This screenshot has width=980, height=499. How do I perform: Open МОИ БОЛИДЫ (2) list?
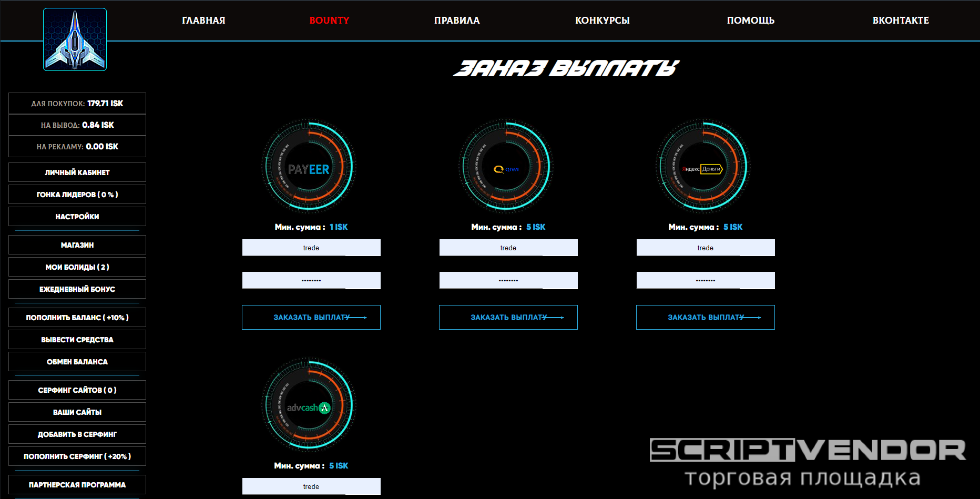pos(77,267)
